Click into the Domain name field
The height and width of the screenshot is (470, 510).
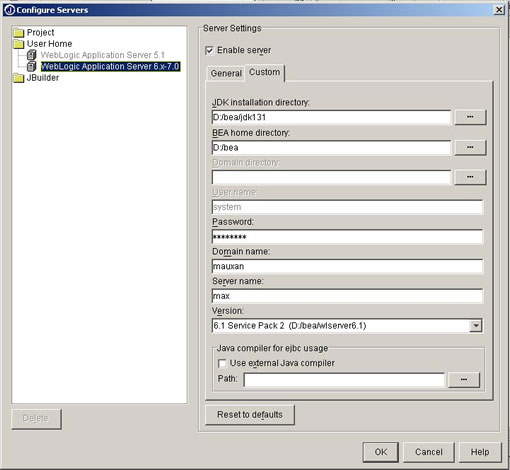[347, 266]
